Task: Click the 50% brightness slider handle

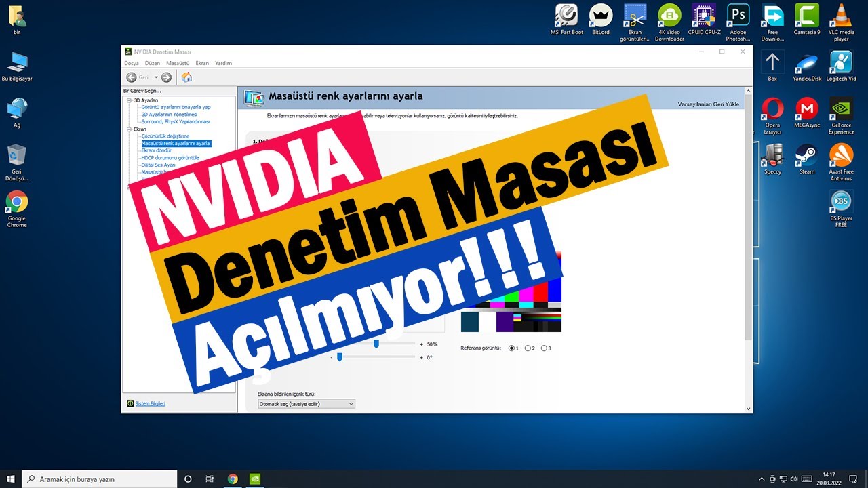Action: pyautogui.click(x=376, y=344)
